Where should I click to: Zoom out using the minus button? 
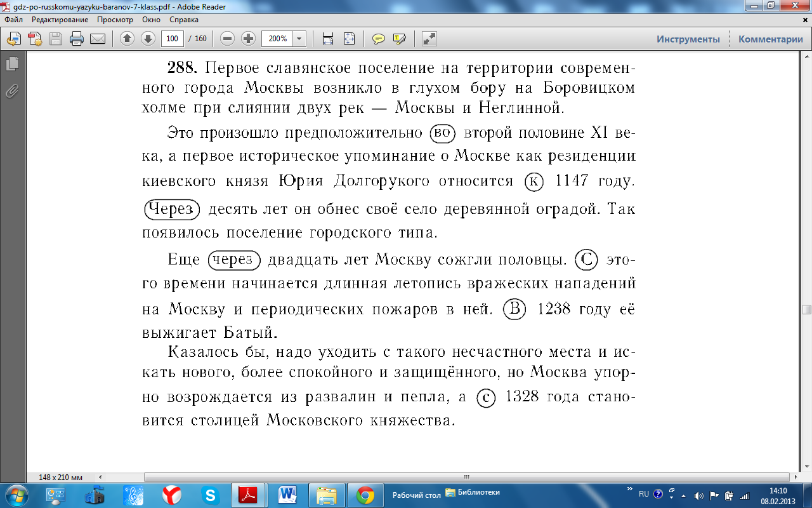pos(227,39)
